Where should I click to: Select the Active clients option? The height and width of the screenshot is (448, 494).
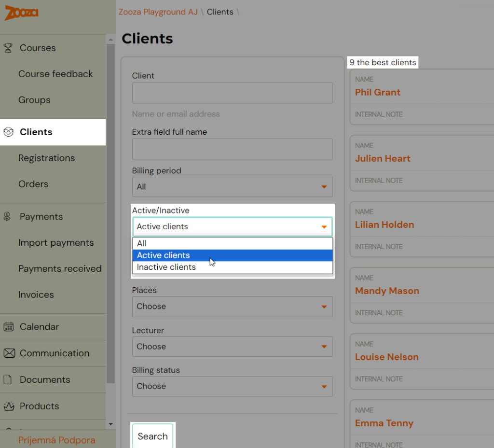coord(232,255)
